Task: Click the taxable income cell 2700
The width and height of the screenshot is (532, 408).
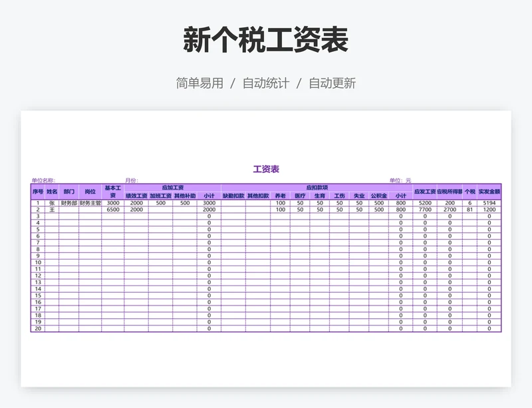Action: (450, 210)
